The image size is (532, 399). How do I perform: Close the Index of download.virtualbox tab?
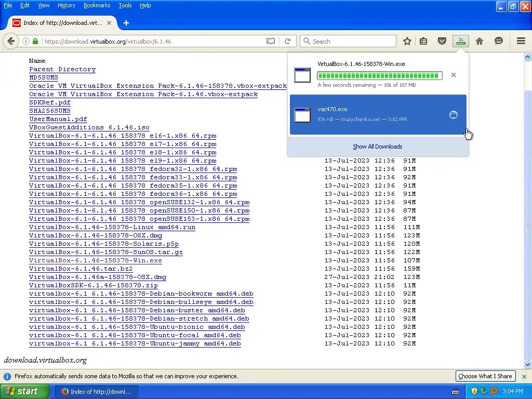(109, 23)
